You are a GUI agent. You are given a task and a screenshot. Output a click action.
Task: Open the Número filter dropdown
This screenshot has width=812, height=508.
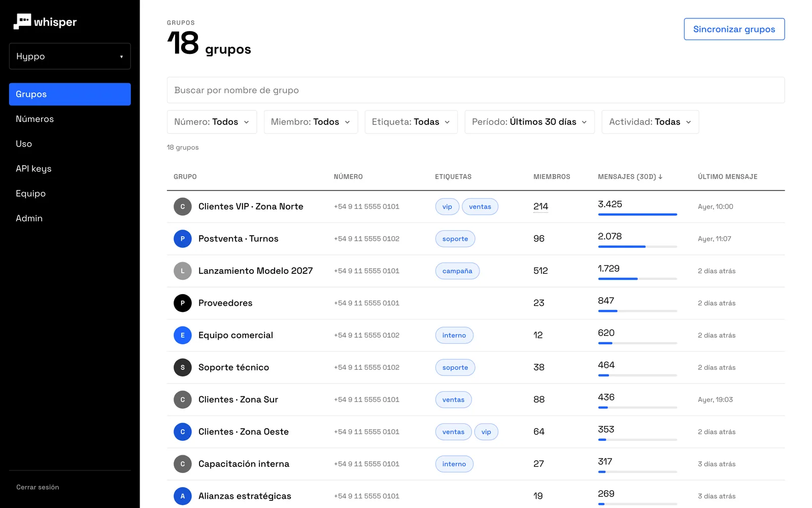point(212,122)
